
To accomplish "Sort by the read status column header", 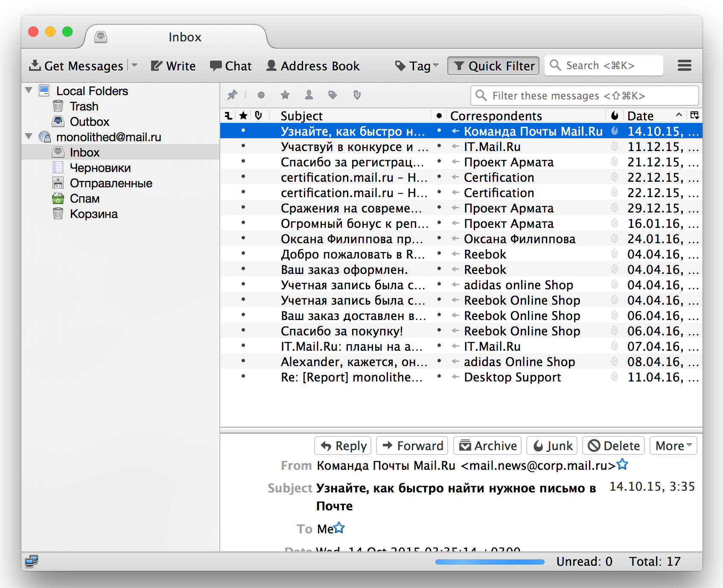I will coord(439,116).
